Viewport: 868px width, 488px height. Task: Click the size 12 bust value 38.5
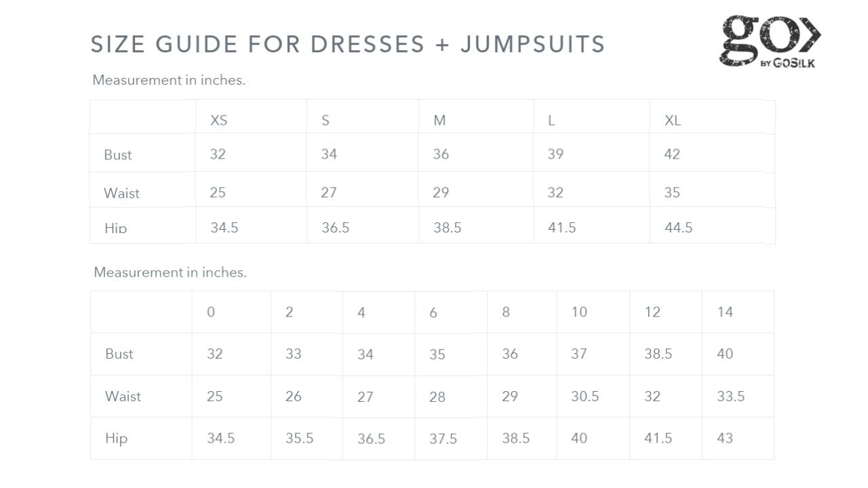point(658,354)
